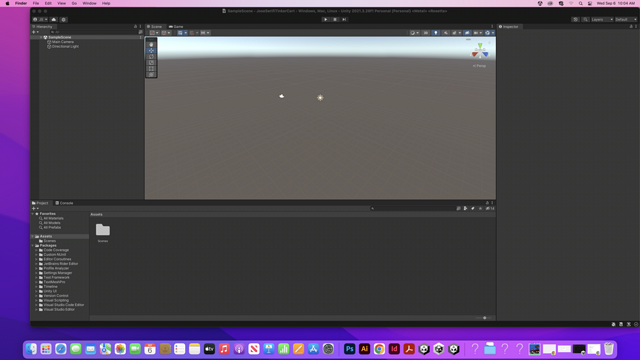
Task: Expand the TextMeshPro package folder
Action: (x=36, y=282)
